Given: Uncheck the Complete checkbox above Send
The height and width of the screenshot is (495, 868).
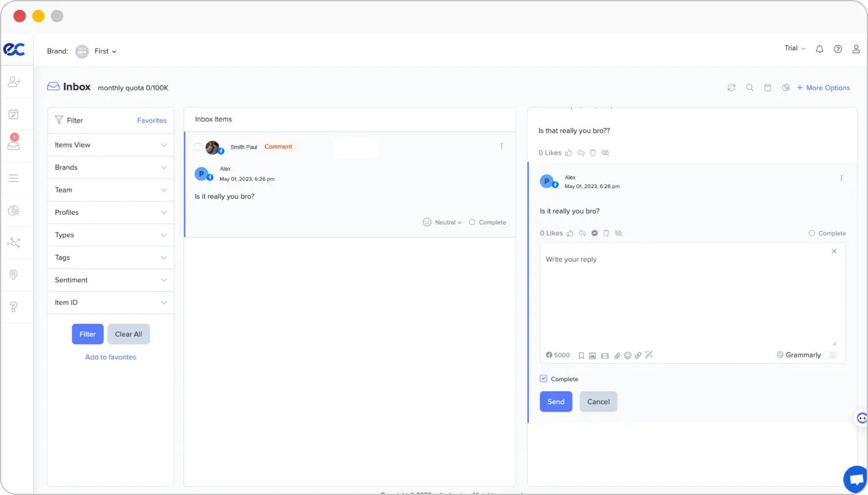Looking at the screenshot, I should (x=544, y=379).
